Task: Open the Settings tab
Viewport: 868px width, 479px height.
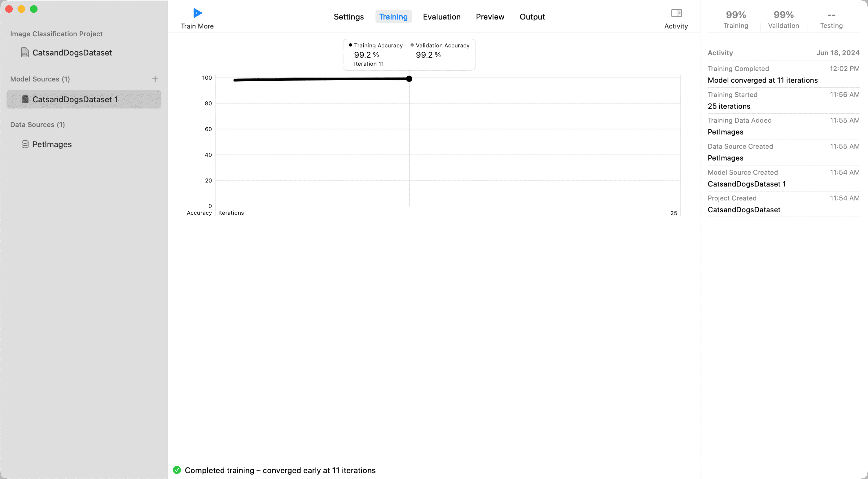Action: [x=349, y=17]
